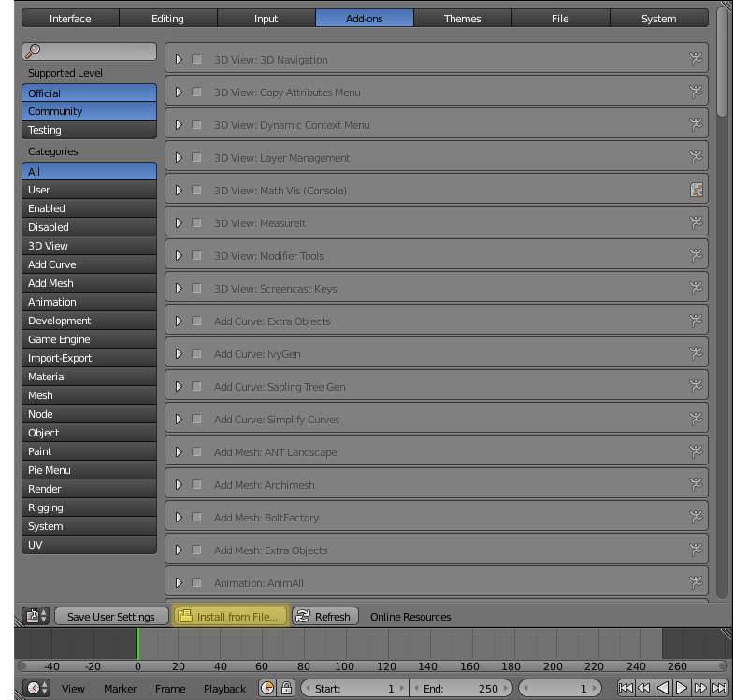This screenshot has height=700, width=748.
Task: Click the Math Vis (Console) add-on icon
Action: 696,191
